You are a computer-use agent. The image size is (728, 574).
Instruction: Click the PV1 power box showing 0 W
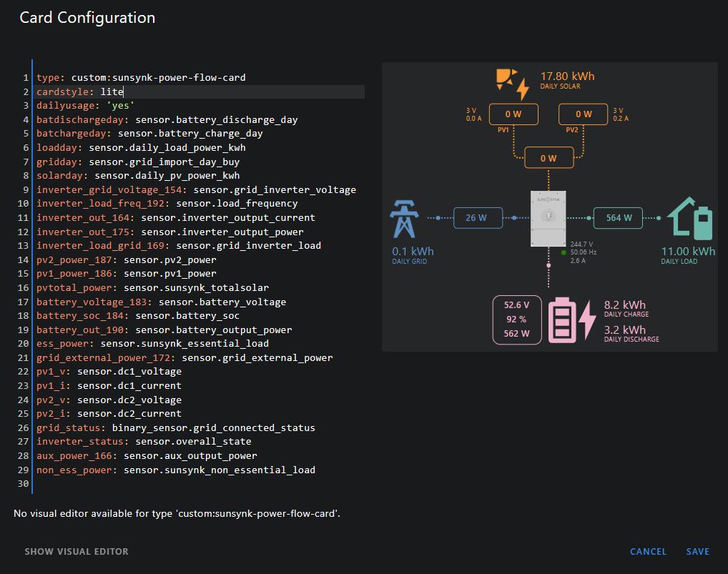pyautogui.click(x=513, y=114)
